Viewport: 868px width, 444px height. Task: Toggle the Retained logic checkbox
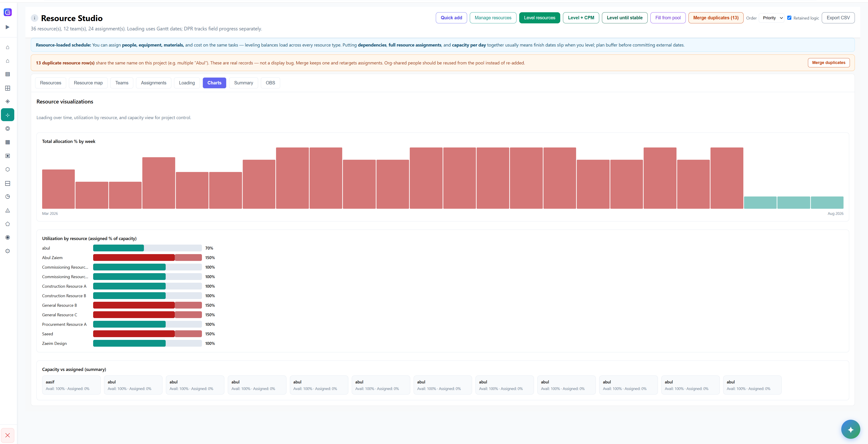(x=789, y=18)
